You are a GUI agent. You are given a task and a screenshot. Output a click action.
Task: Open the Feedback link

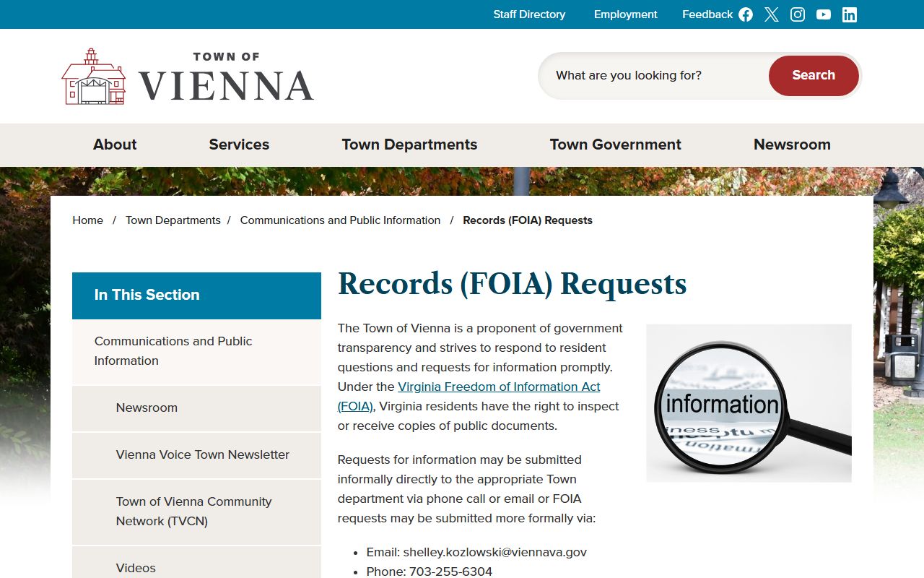[707, 14]
